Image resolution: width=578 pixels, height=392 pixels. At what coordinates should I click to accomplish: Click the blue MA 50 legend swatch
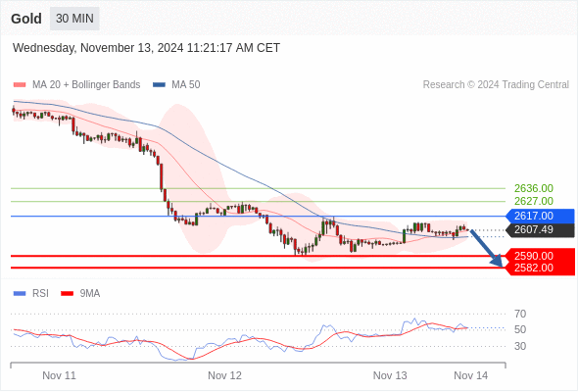[x=159, y=85]
